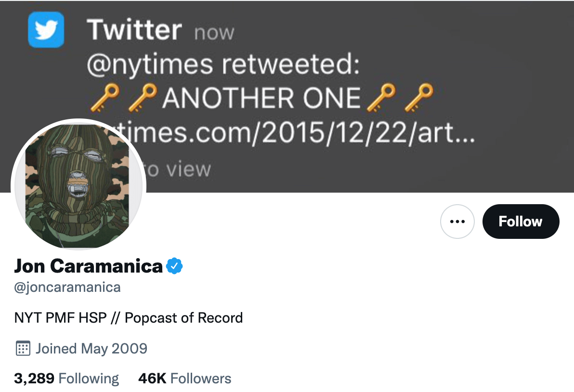Click the blue Twitter bird logo

46,29
